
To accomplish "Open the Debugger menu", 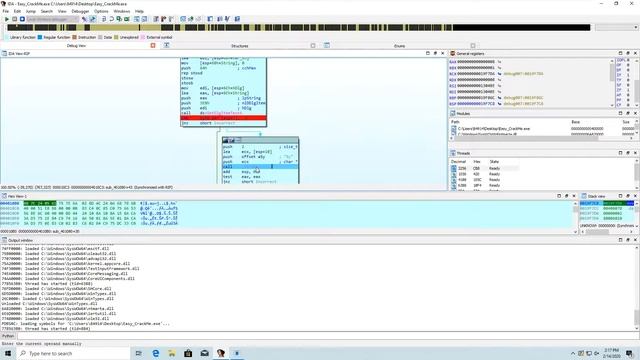I will 80,11.
